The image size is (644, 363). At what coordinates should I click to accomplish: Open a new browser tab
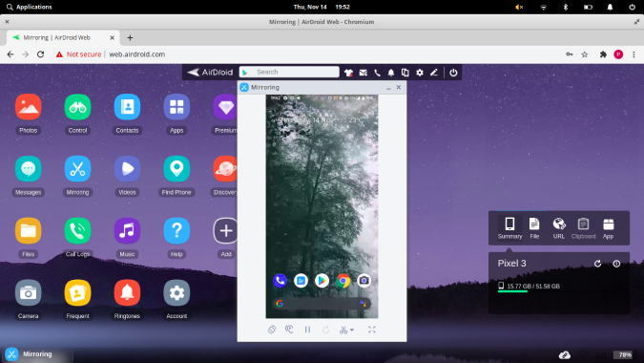pos(130,38)
